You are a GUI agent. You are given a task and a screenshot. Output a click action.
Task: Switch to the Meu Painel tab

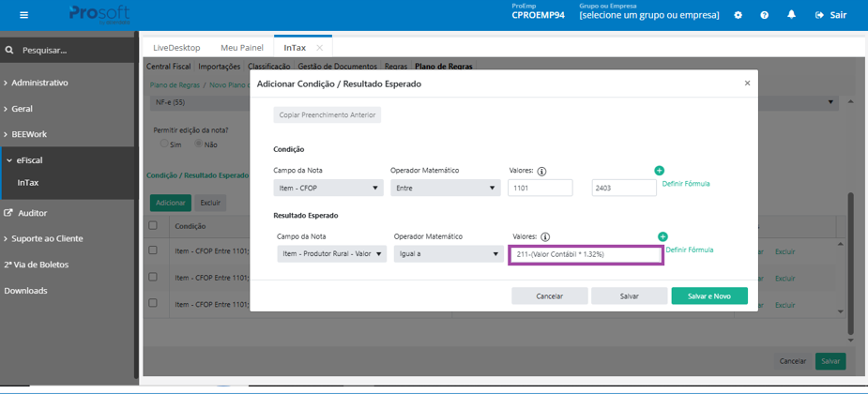(240, 48)
